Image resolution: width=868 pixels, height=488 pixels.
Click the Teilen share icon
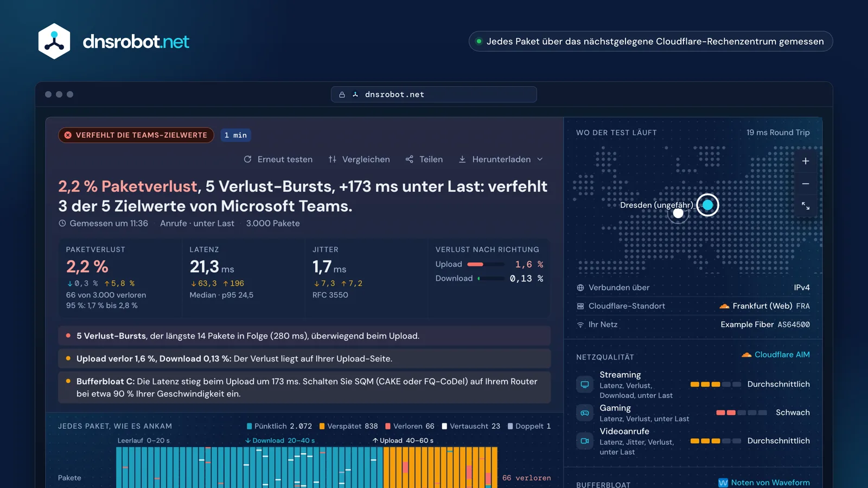(410, 159)
